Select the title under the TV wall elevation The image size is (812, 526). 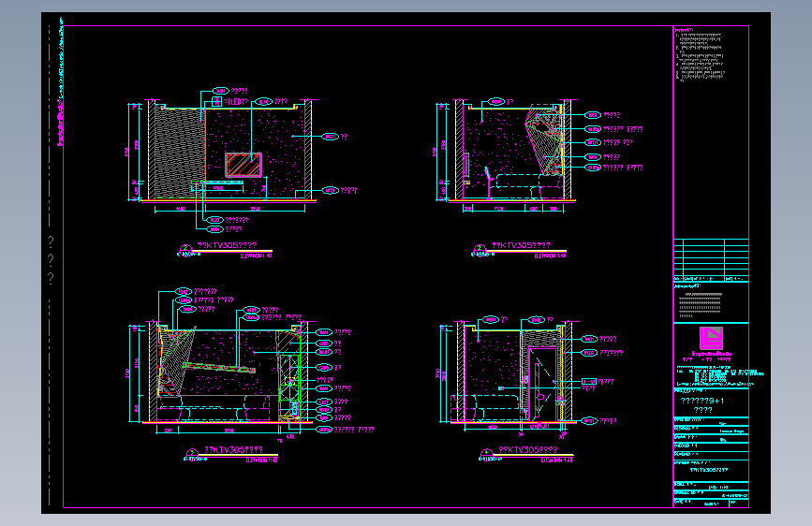[227, 245]
